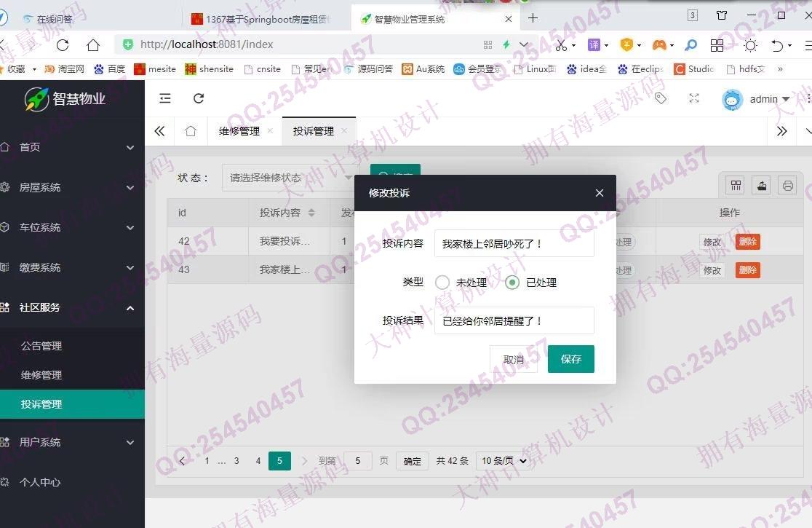Open the admin user dropdown
Viewport: 812px width, 528px height.
pos(770,99)
